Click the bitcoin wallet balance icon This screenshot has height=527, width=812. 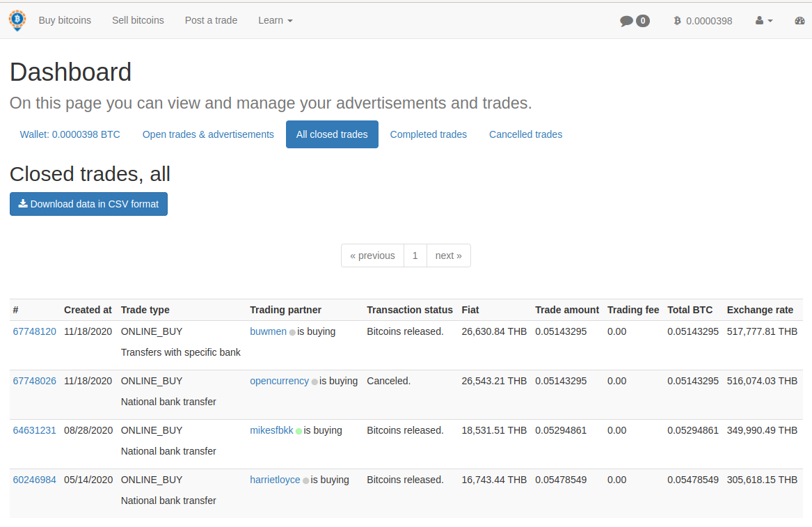tap(677, 21)
